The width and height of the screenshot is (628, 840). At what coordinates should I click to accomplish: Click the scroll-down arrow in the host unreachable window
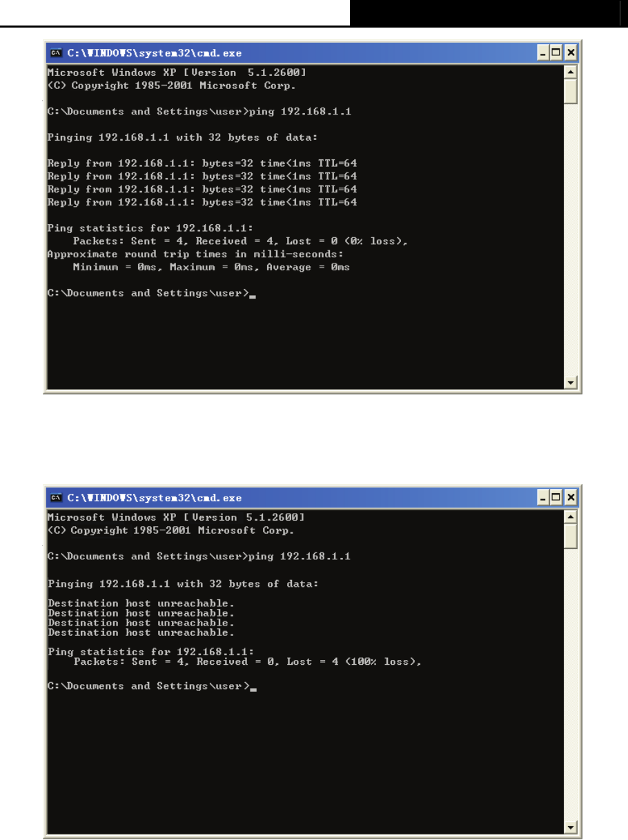[571, 827]
